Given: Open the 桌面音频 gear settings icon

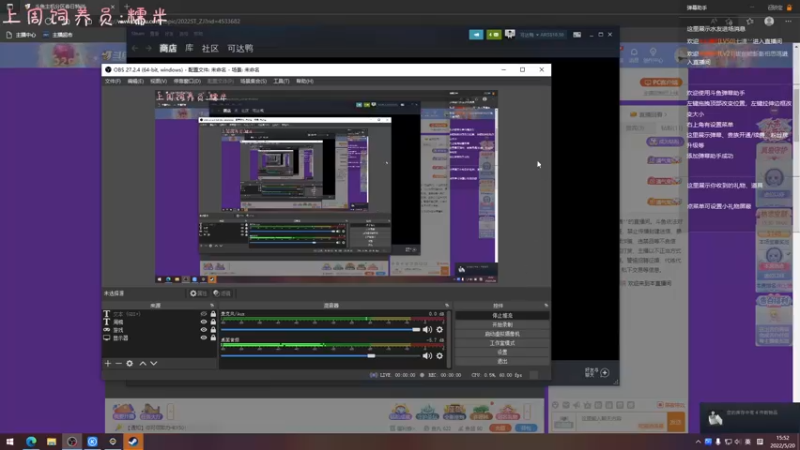Looking at the screenshot, I should [439, 356].
